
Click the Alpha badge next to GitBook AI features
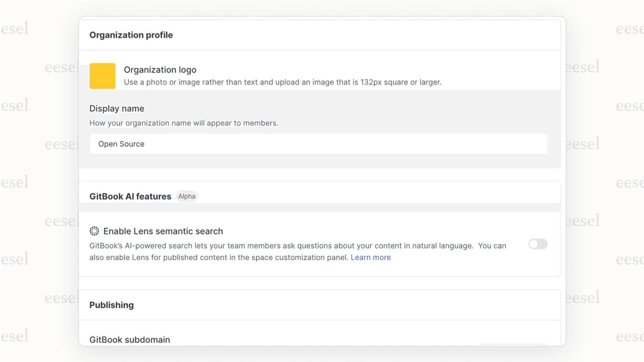(187, 196)
